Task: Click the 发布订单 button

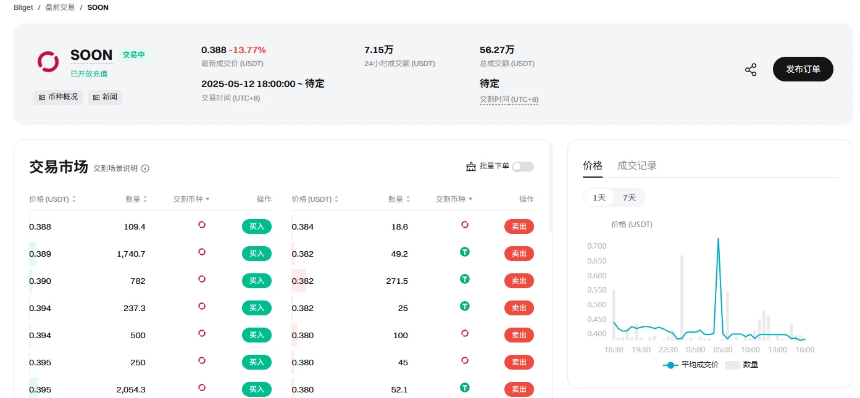Action: 803,69
